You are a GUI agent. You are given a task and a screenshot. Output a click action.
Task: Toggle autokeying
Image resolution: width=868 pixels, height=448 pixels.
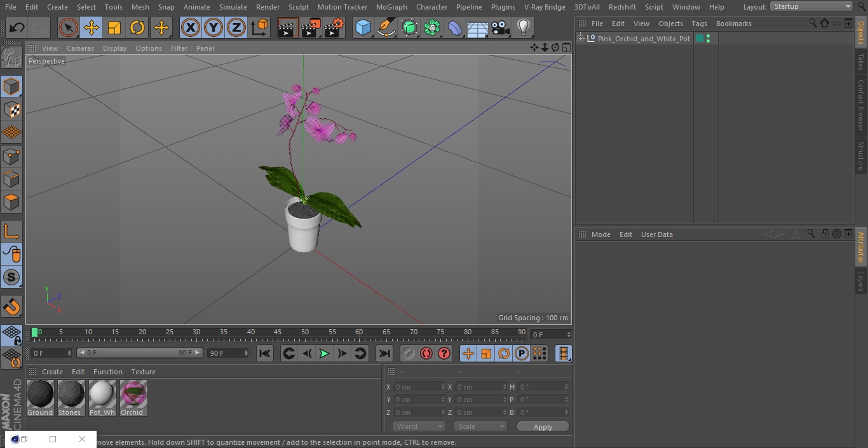[x=426, y=353]
